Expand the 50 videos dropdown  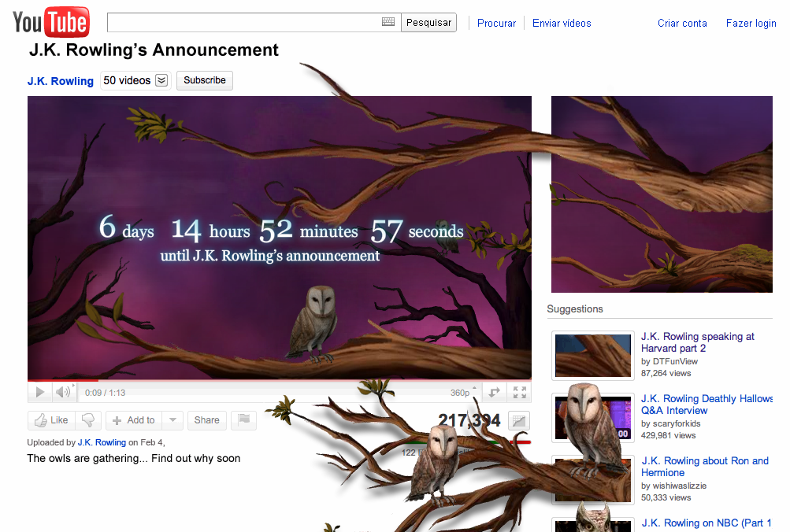pos(161,80)
